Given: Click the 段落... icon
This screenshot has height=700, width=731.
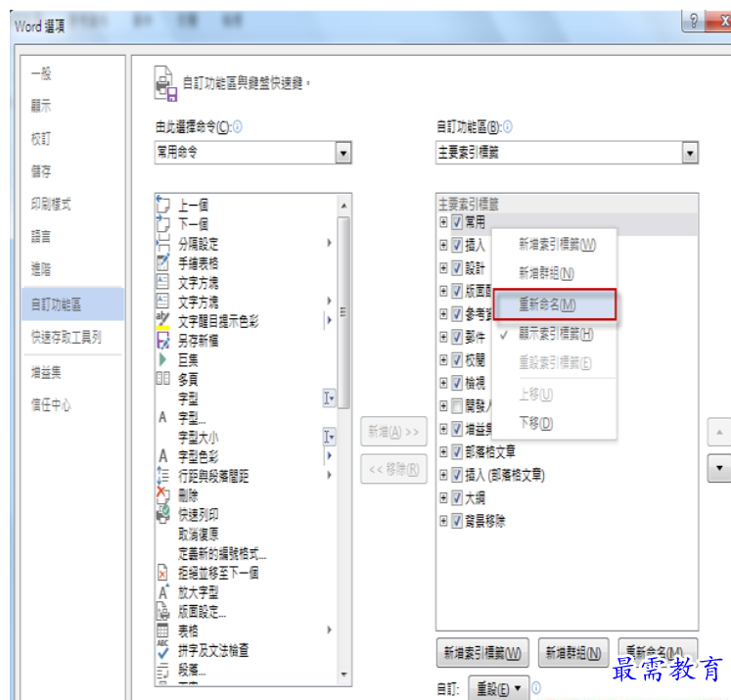Looking at the screenshot, I should click(x=162, y=670).
